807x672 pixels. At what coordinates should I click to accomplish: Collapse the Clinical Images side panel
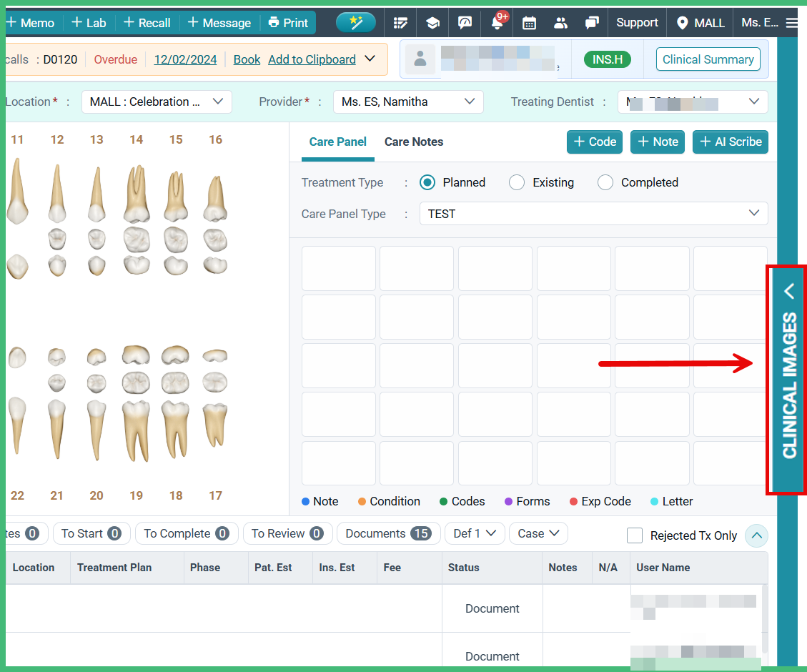pyautogui.click(x=788, y=291)
